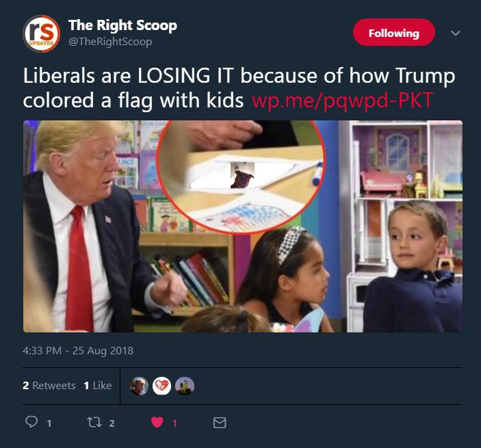This screenshot has height=448, width=481.
Task: Enlarge the tweet's attached photo
Action: (x=243, y=226)
